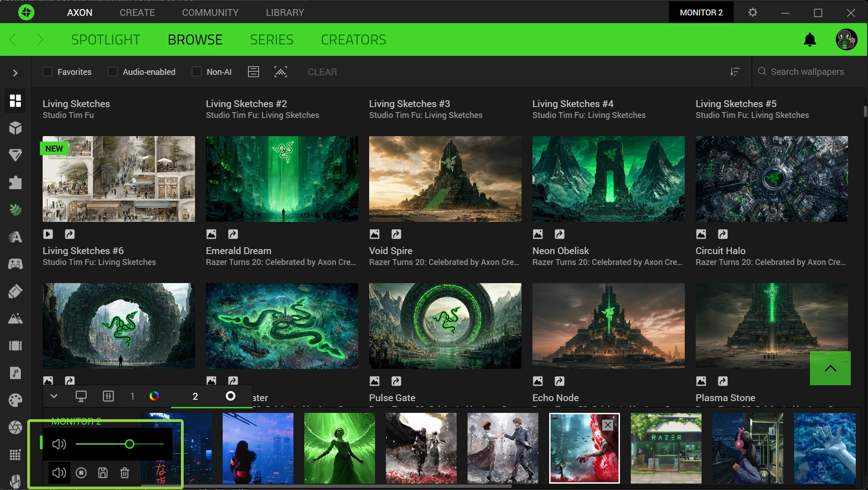Viewport: 868px width, 490px height.
Task: Remove the selected red-figure playlist thumbnail
Action: tap(608, 425)
